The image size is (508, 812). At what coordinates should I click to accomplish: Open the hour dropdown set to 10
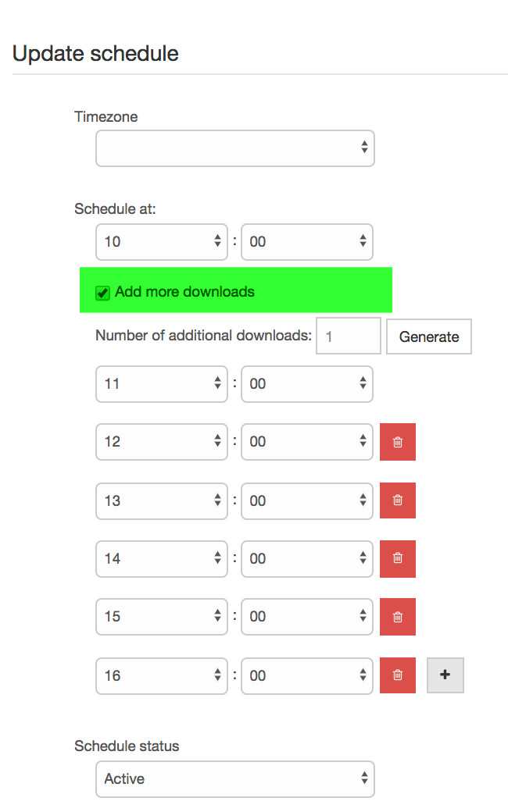tap(162, 242)
